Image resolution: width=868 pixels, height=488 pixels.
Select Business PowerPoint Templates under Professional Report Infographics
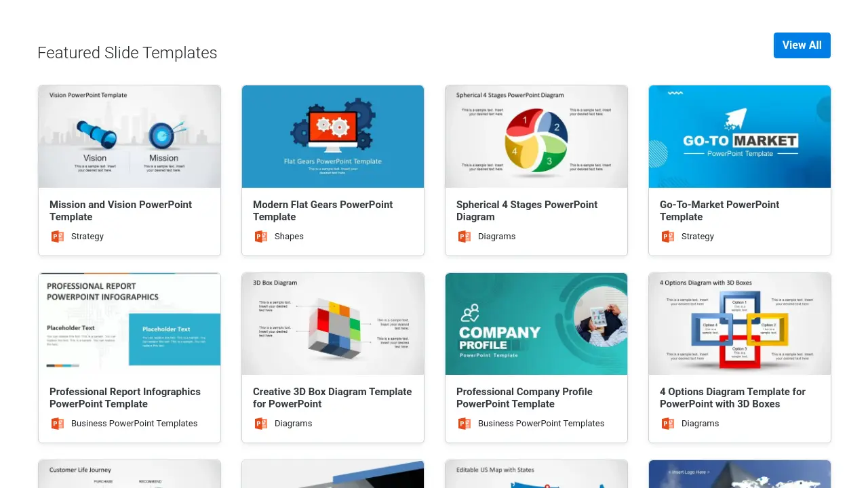click(x=134, y=424)
